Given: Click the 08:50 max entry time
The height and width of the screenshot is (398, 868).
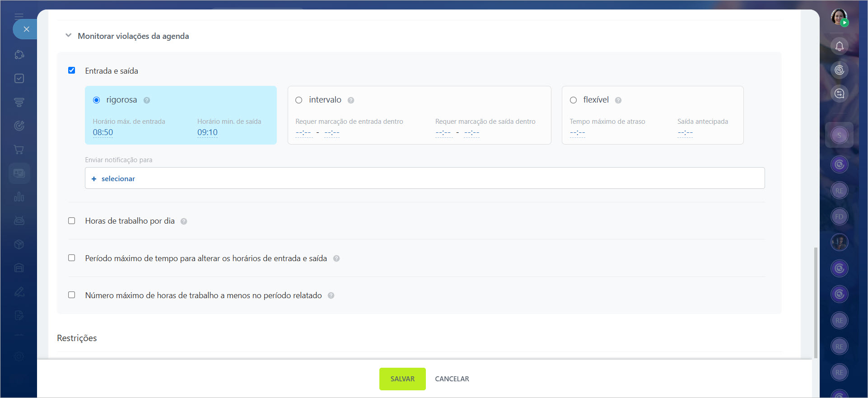Looking at the screenshot, I should pos(103,132).
